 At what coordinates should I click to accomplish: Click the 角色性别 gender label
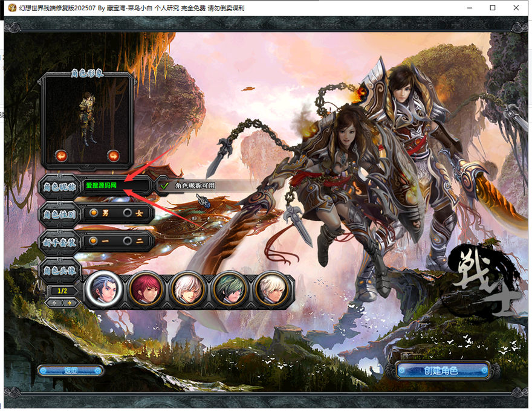[60, 214]
